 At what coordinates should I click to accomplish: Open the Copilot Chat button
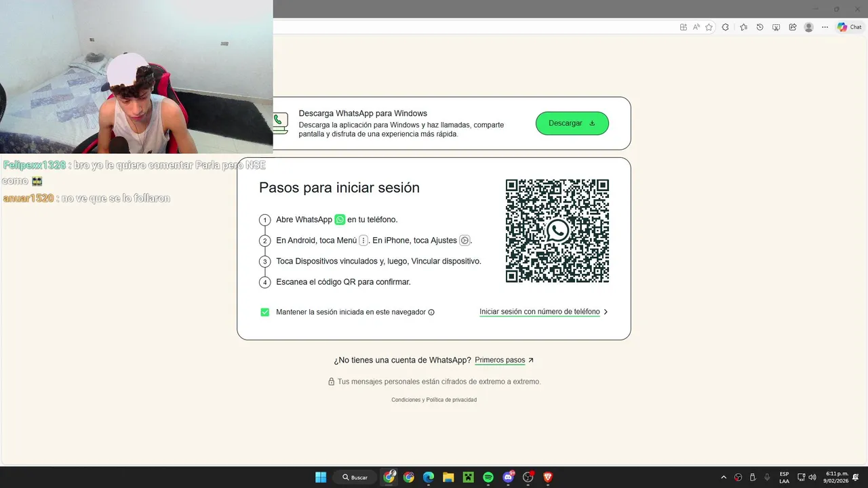pos(850,27)
